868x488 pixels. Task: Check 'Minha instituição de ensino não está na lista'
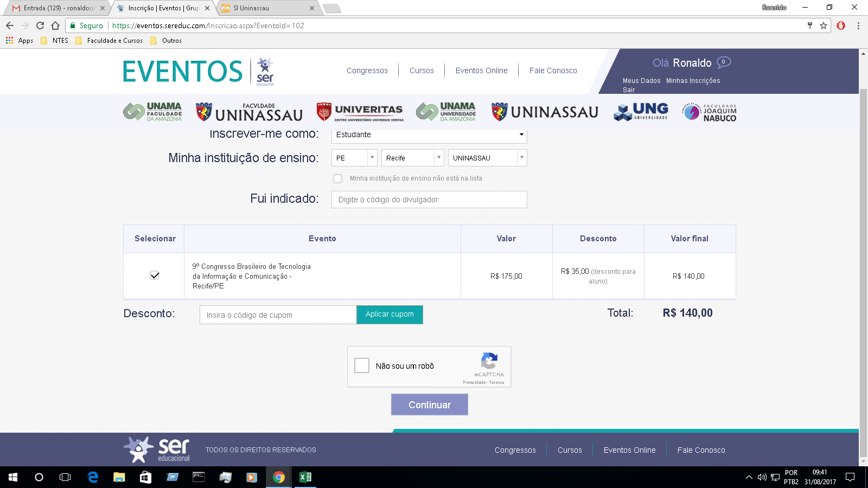(338, 178)
